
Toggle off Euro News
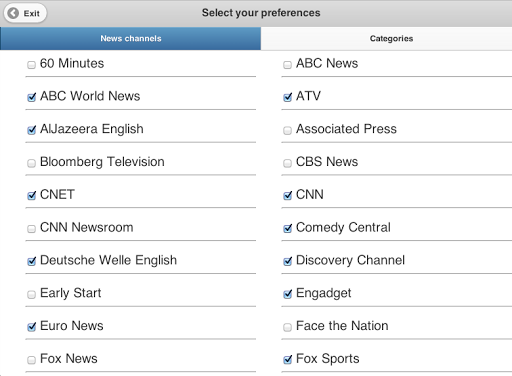point(31,327)
